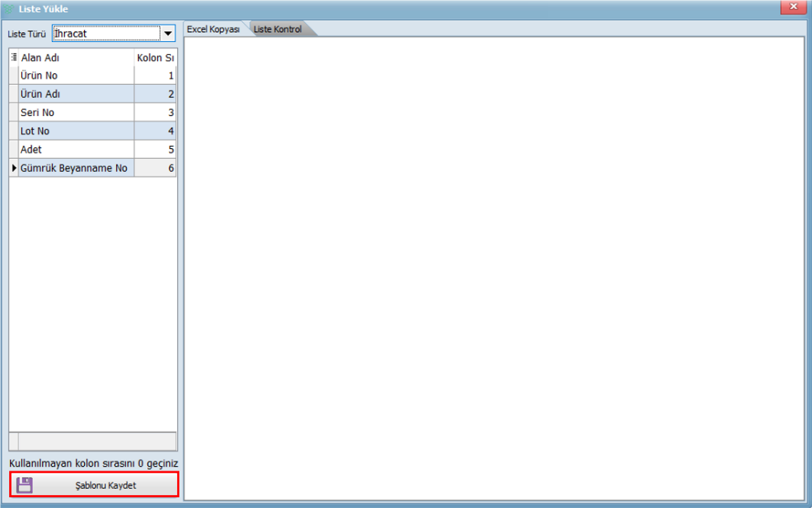
Task: Select the Seri No row
Action: pyautogui.click(x=76, y=112)
